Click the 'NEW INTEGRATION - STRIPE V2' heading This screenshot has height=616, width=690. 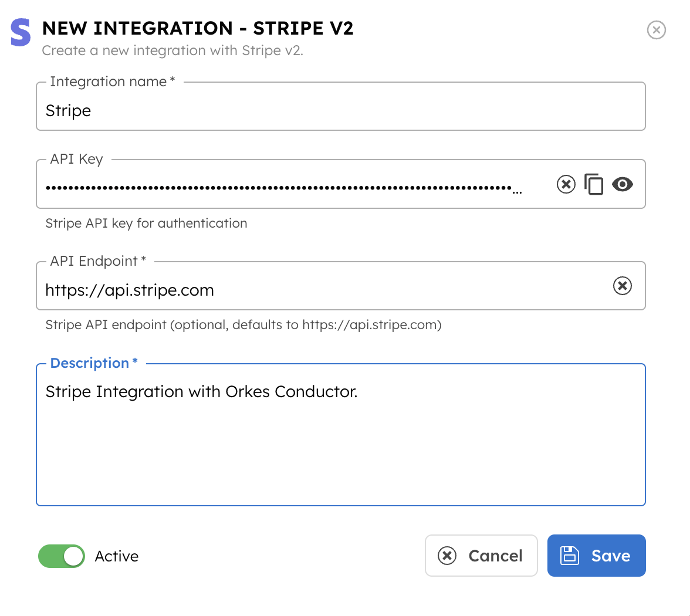[x=198, y=28]
